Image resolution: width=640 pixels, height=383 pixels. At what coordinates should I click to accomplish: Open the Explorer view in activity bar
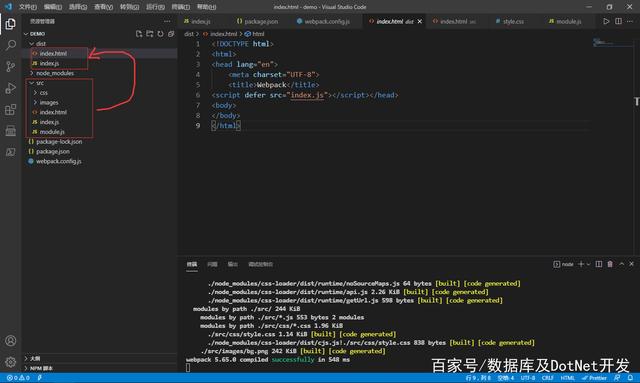11,24
